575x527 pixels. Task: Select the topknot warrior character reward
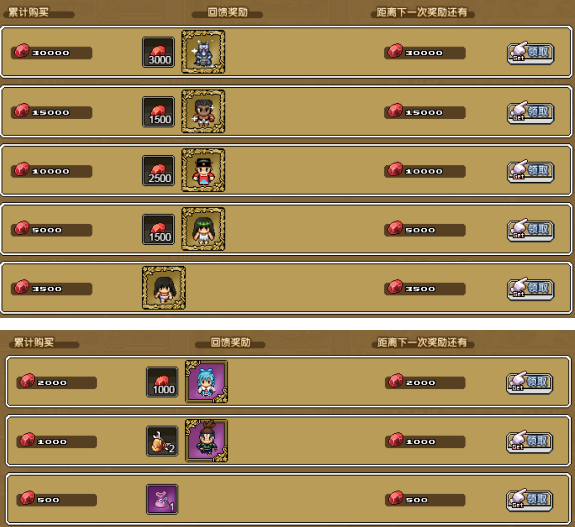click(x=206, y=440)
